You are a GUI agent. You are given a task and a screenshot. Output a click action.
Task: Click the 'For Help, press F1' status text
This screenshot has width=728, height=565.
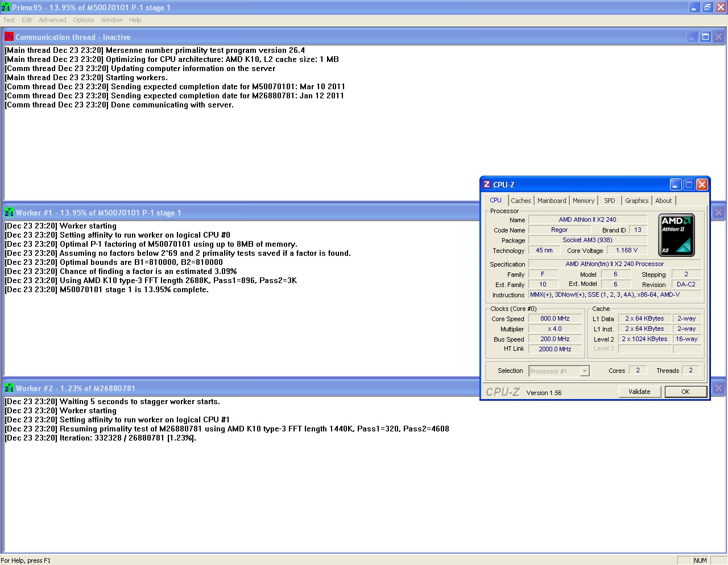click(26, 560)
